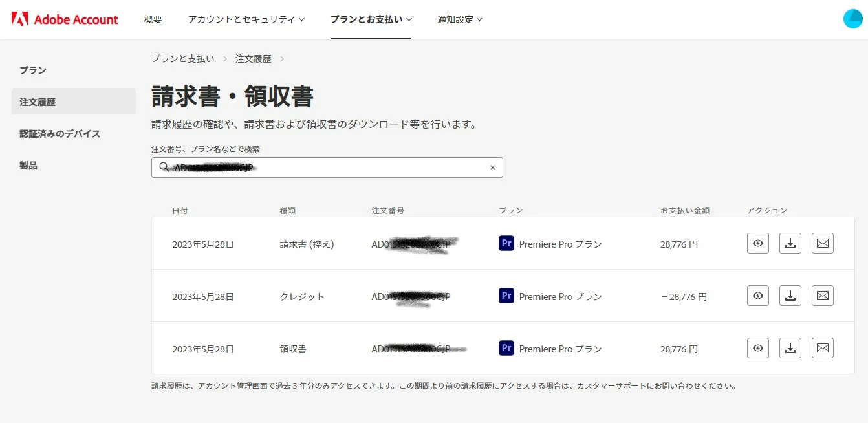Select 注文履歴 in the sidebar

[x=74, y=102]
